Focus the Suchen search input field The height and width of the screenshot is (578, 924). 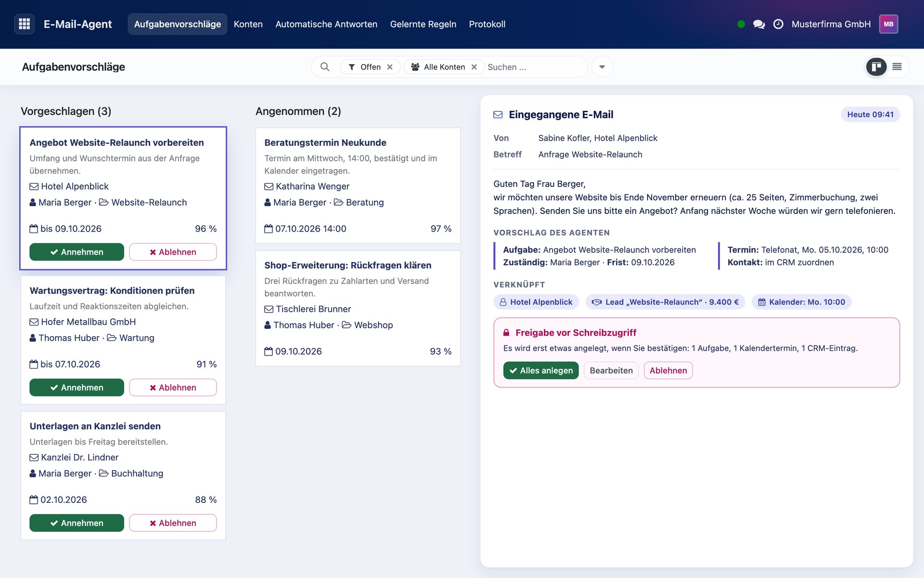(534, 67)
